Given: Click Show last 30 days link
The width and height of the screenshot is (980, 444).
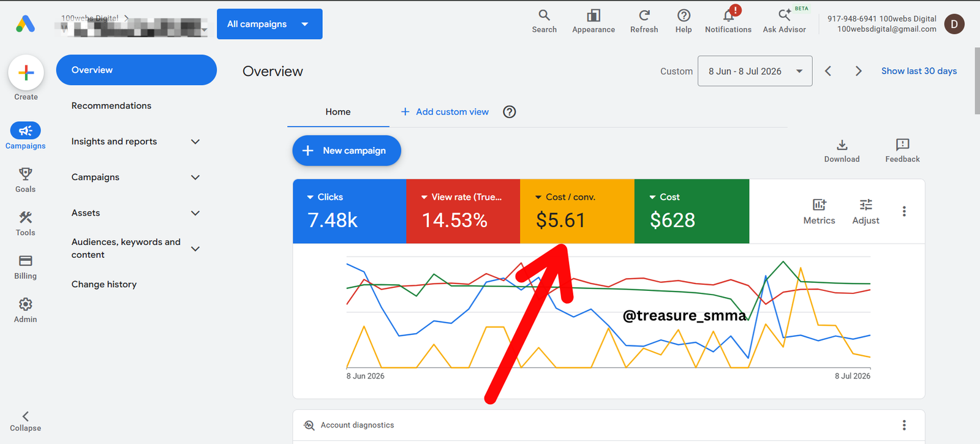Looking at the screenshot, I should click(919, 71).
